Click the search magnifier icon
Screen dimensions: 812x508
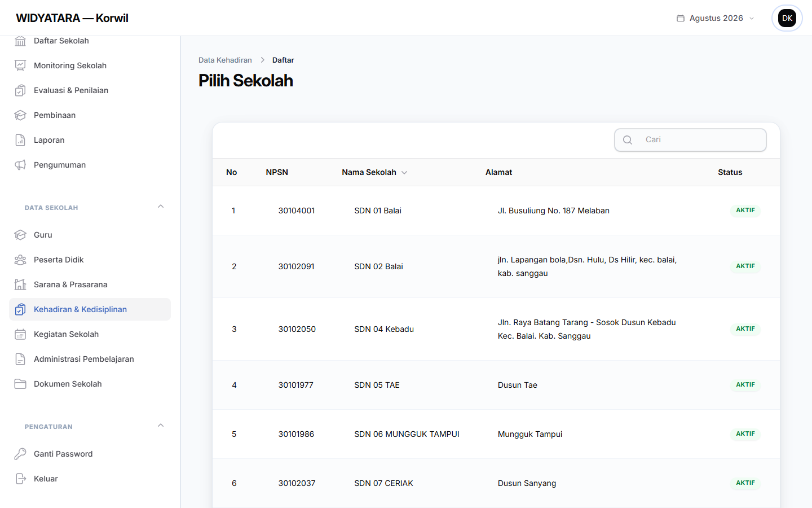click(x=628, y=140)
